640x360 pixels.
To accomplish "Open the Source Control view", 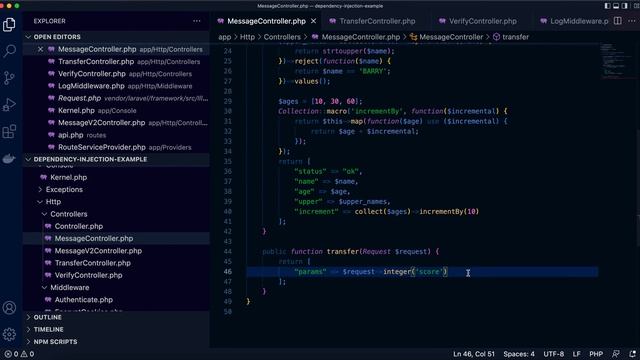I will [9, 78].
